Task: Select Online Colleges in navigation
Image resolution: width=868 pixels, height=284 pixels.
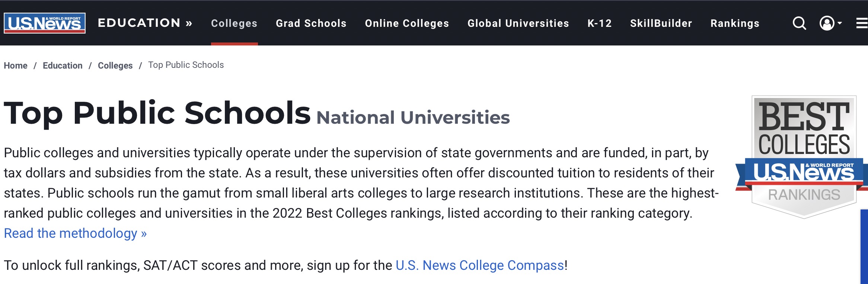Action: [x=407, y=23]
